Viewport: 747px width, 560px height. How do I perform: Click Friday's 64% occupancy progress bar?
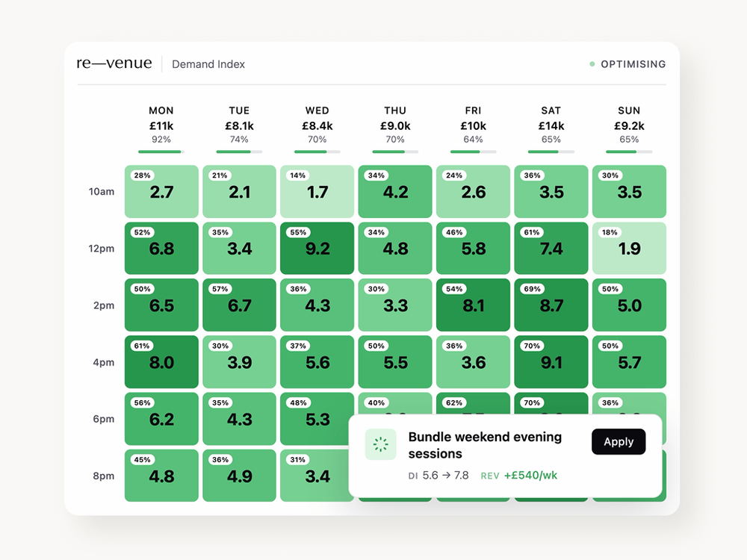pos(473,152)
